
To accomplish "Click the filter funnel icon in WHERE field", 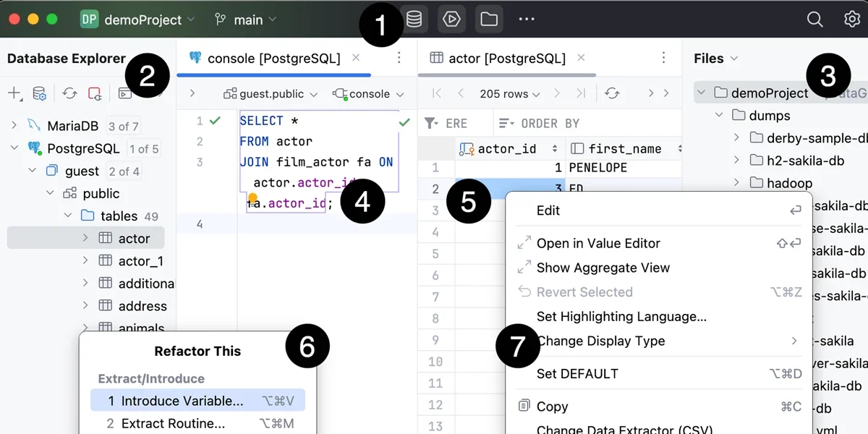I will 431,124.
